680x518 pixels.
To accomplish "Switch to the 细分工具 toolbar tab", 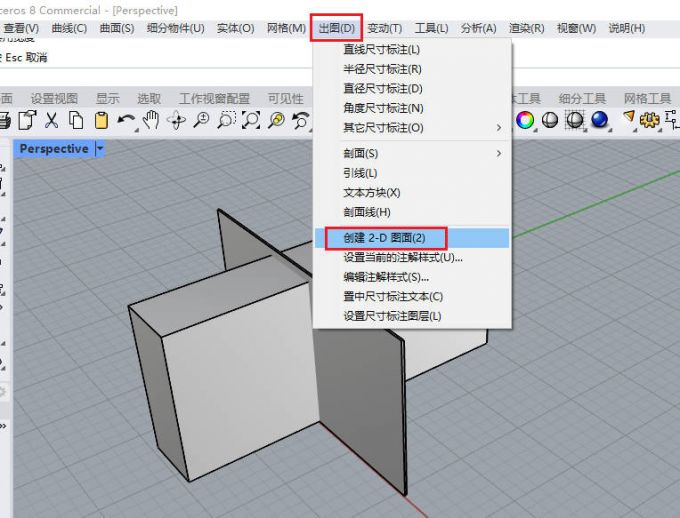I will (x=582, y=98).
